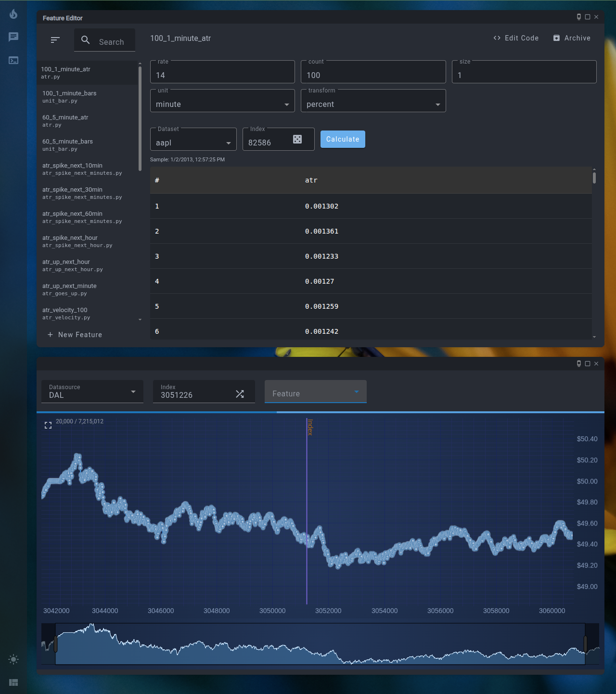Click the results table scrollbar thumb
Viewport: 616px width, 694px height.
coord(594,178)
